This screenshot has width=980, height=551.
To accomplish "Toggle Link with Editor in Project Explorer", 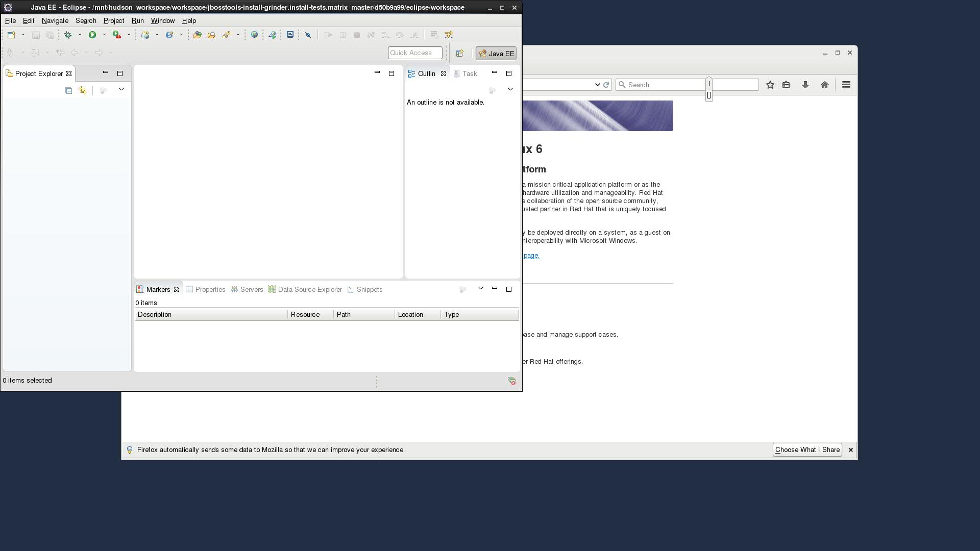I will click(83, 90).
